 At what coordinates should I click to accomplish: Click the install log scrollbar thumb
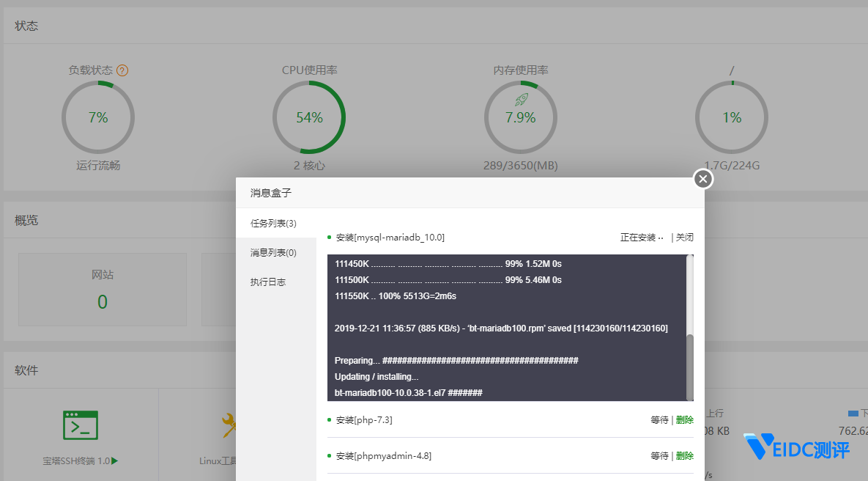(x=690, y=367)
